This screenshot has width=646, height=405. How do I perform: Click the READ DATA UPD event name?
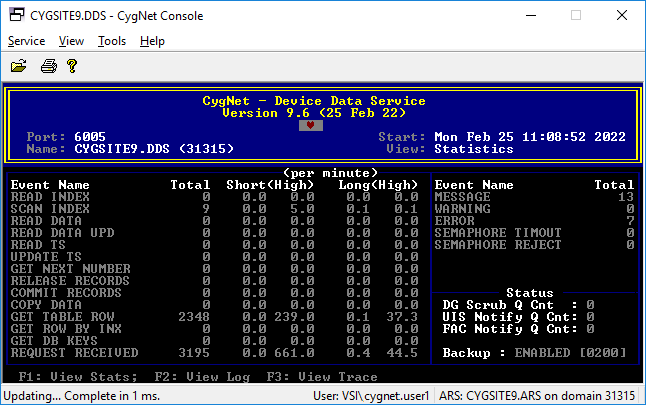(62, 233)
